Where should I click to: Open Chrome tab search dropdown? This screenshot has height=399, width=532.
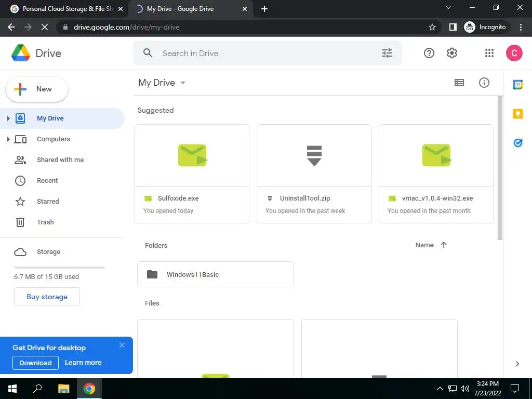click(448, 7)
